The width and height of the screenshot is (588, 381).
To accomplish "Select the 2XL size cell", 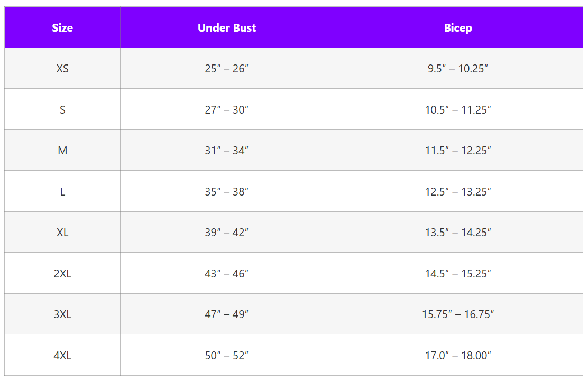I will coord(62,274).
